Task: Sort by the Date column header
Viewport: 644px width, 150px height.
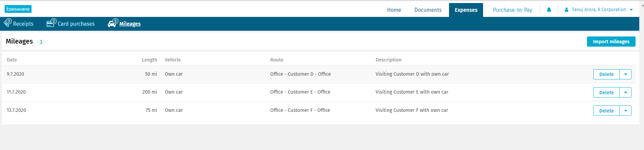Action: [12, 60]
